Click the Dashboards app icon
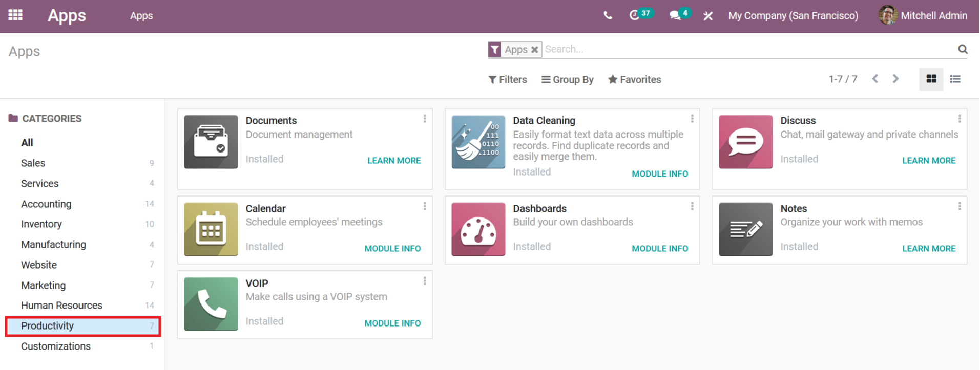The image size is (980, 370). [x=478, y=229]
